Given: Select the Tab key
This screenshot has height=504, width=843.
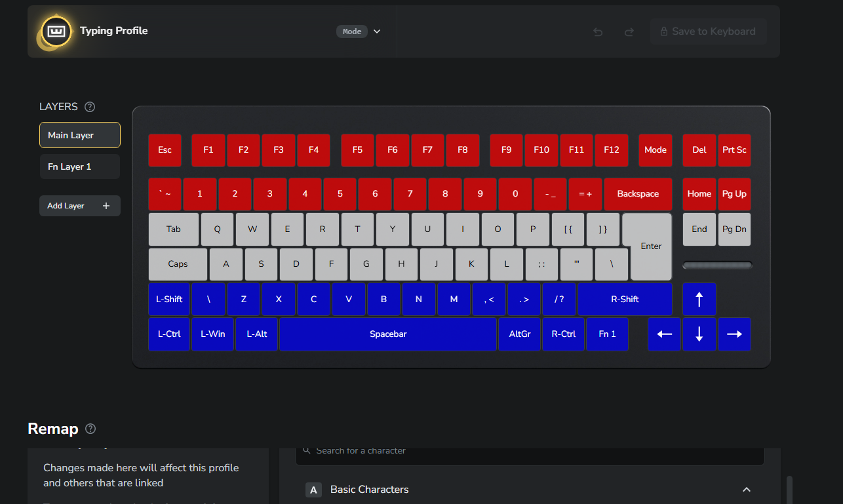Looking at the screenshot, I should point(174,229).
